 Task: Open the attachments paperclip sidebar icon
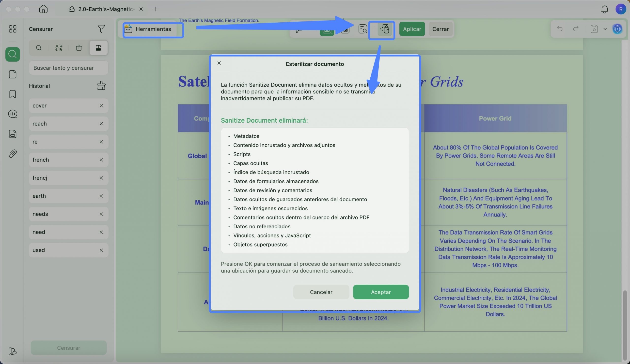coord(13,154)
